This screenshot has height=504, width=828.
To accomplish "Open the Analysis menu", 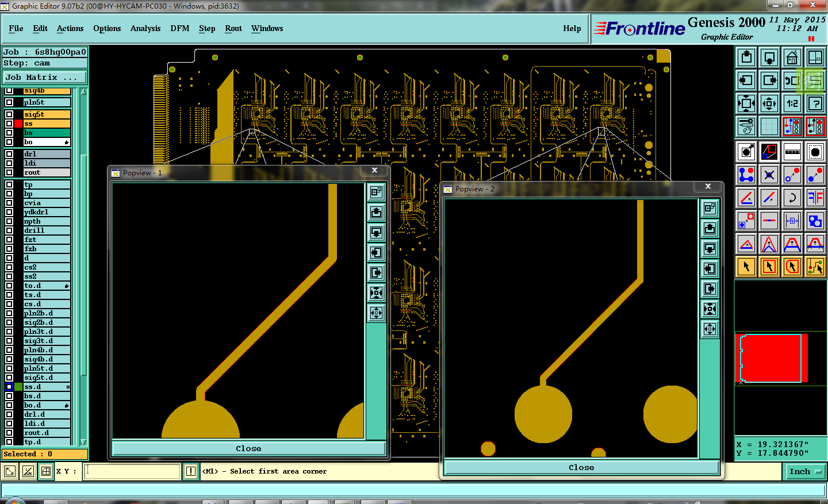I will pyautogui.click(x=145, y=28).
